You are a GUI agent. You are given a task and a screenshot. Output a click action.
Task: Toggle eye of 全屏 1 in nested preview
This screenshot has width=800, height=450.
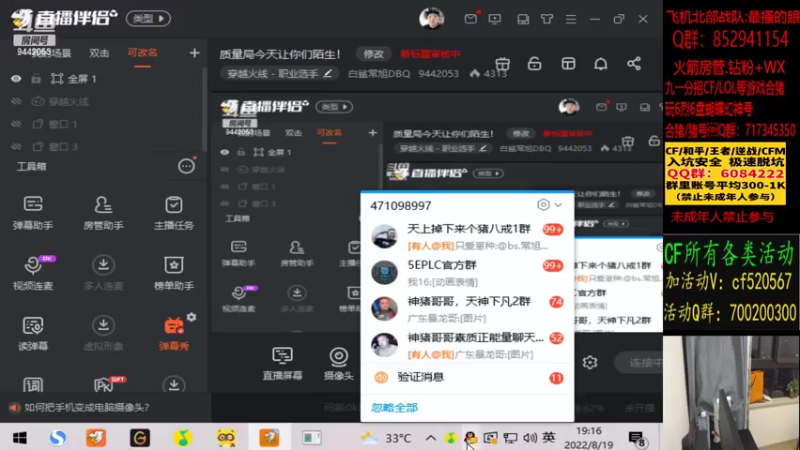coord(225,152)
